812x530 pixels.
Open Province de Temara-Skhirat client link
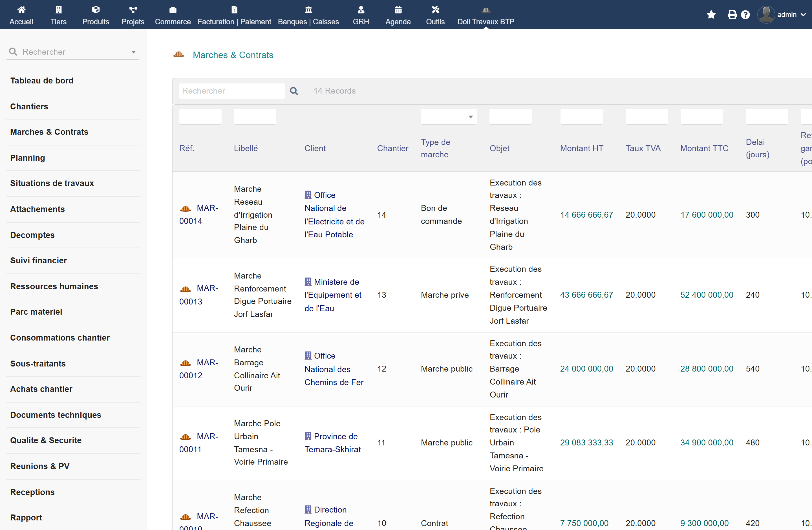coord(333,443)
